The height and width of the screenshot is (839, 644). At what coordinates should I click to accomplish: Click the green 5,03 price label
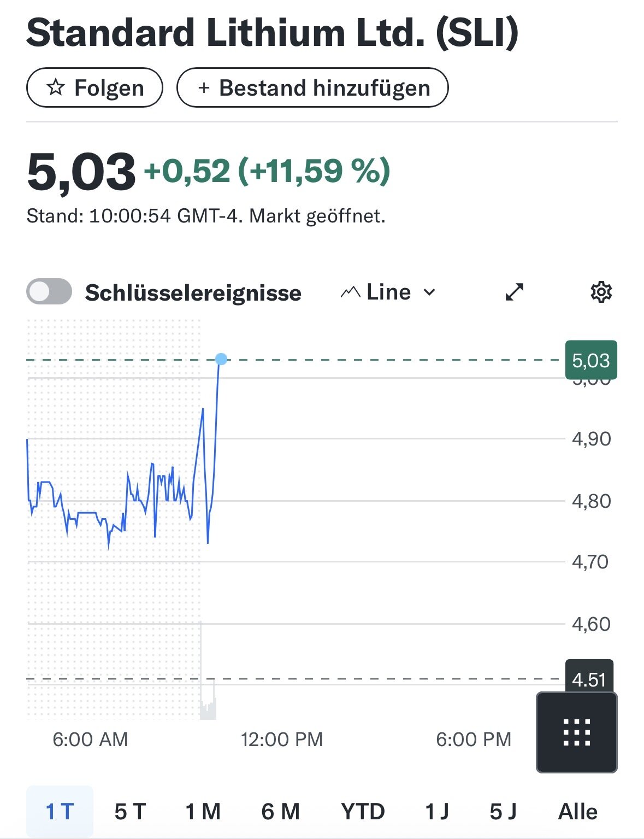591,360
